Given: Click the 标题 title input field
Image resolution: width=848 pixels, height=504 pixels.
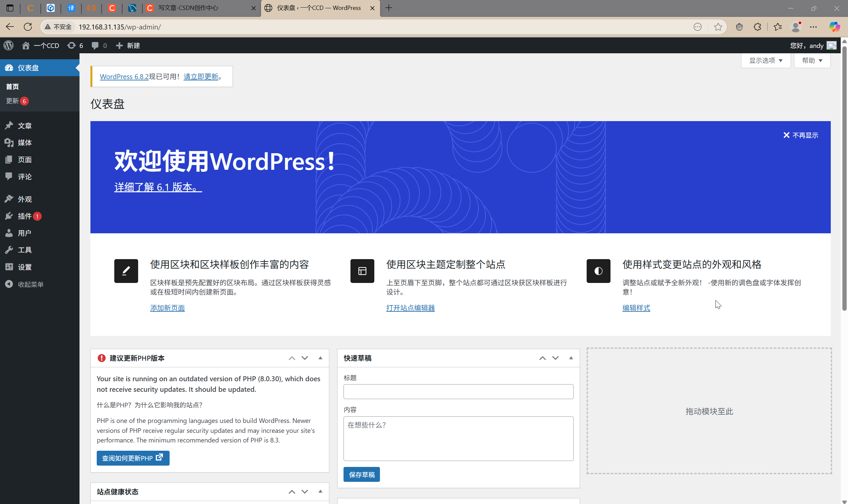Looking at the screenshot, I should [458, 391].
